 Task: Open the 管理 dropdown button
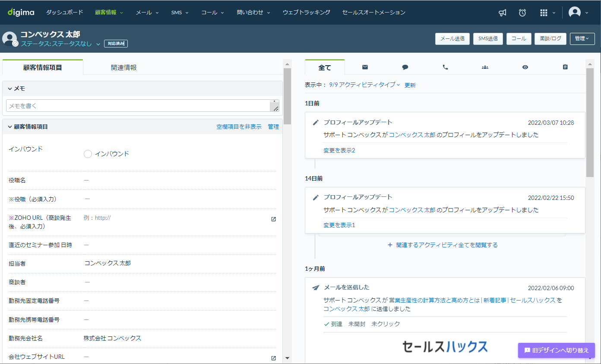click(582, 38)
